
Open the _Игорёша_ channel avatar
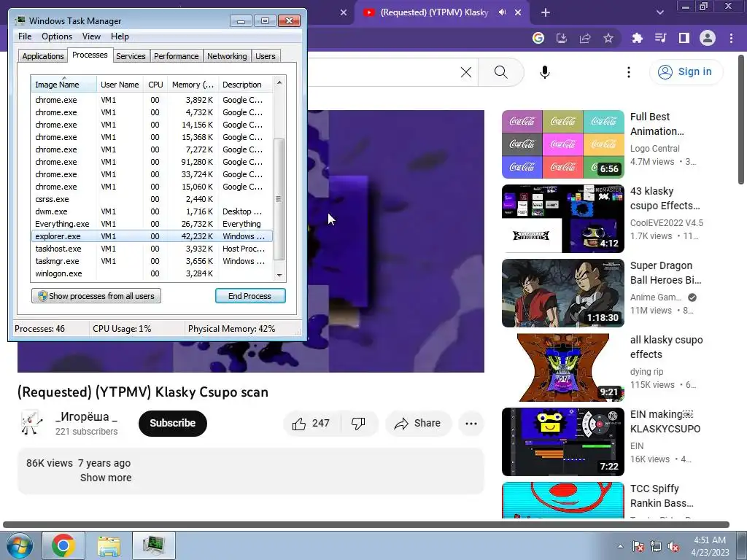click(32, 423)
